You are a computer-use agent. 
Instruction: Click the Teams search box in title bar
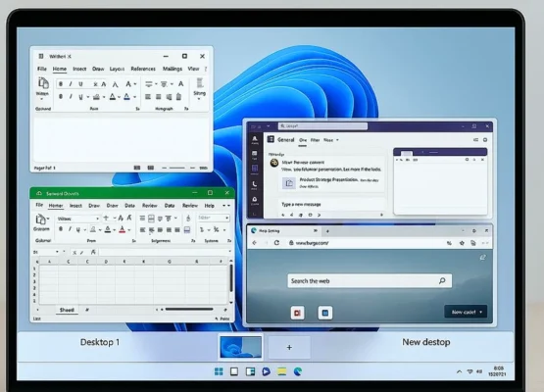322,125
